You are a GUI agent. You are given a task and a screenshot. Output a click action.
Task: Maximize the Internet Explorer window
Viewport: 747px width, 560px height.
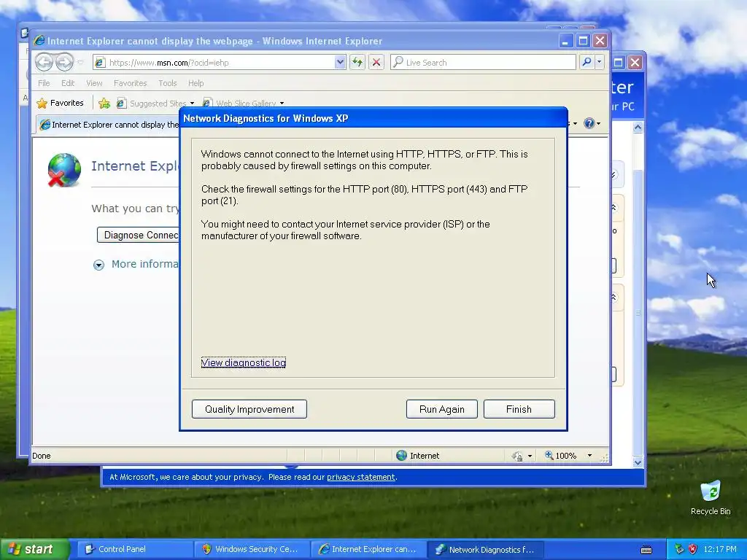583,41
